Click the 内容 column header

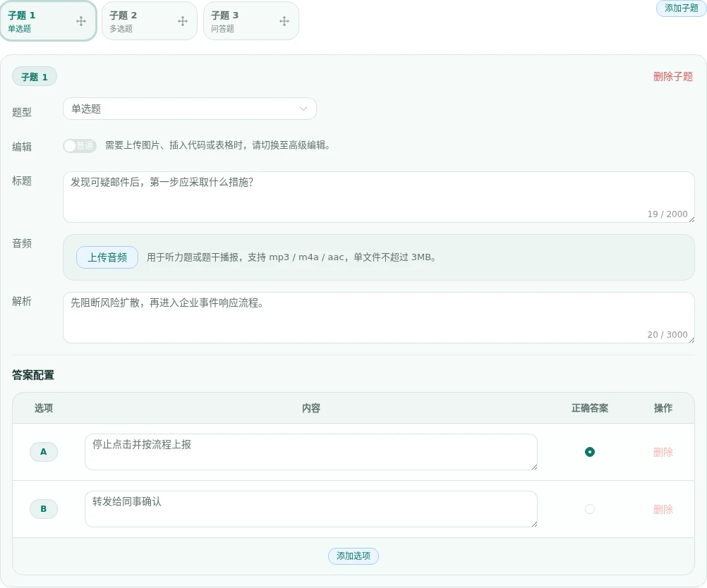(x=311, y=408)
